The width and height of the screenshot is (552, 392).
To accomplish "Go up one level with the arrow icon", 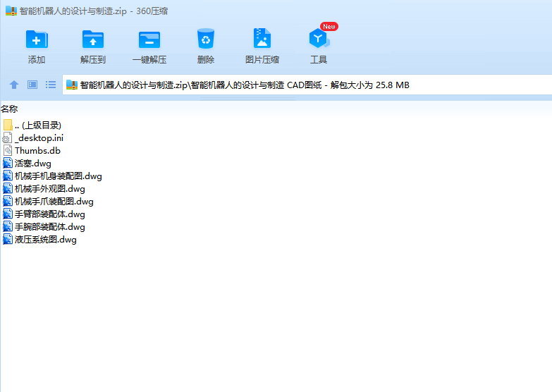I will (x=14, y=85).
